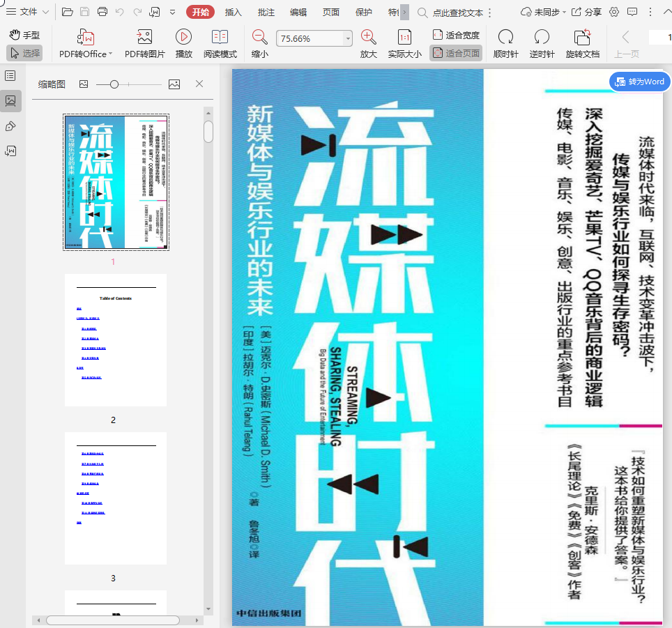Switch to the 开始 tab
672x628 pixels.
(x=200, y=12)
